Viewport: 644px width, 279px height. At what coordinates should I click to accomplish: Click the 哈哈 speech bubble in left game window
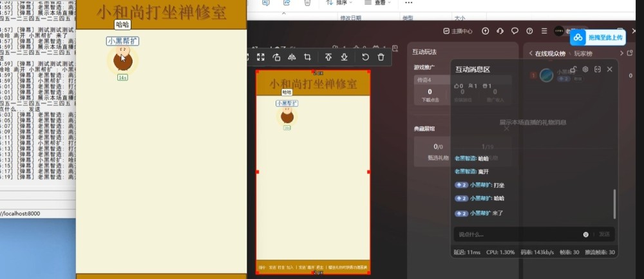[x=122, y=24]
